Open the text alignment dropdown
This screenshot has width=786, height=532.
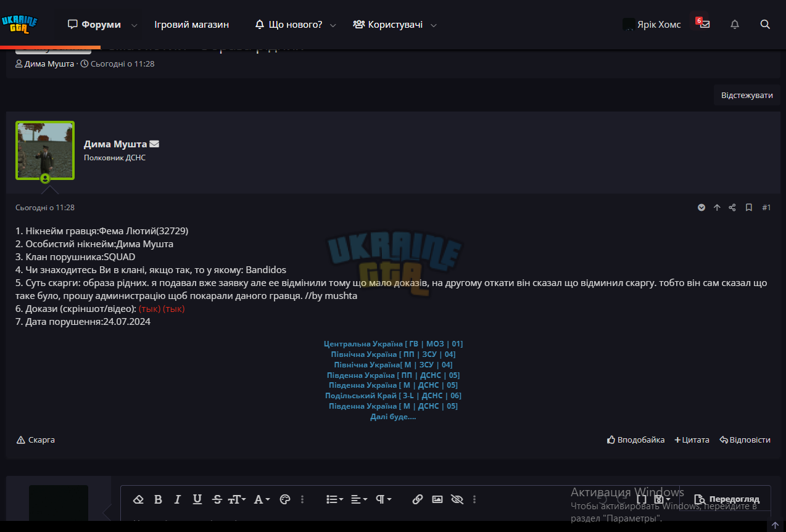click(x=359, y=499)
